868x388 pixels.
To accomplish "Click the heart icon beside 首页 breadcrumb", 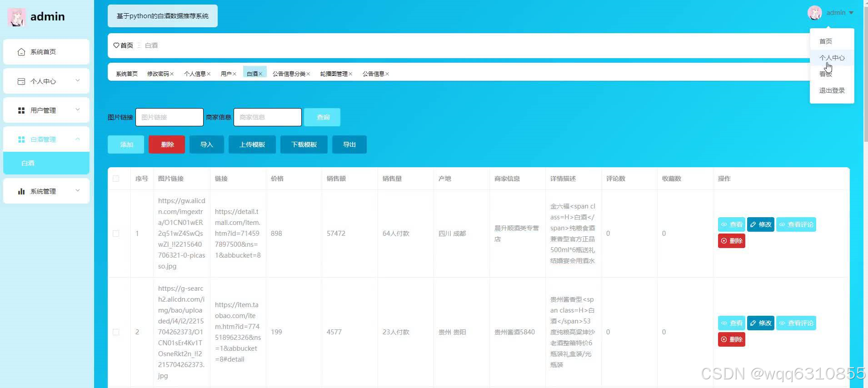I will (x=116, y=45).
